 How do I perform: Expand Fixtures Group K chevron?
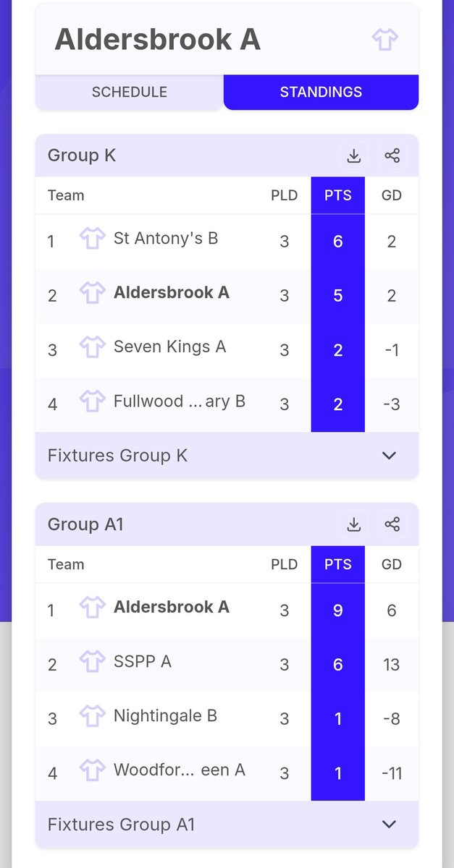[x=389, y=456]
